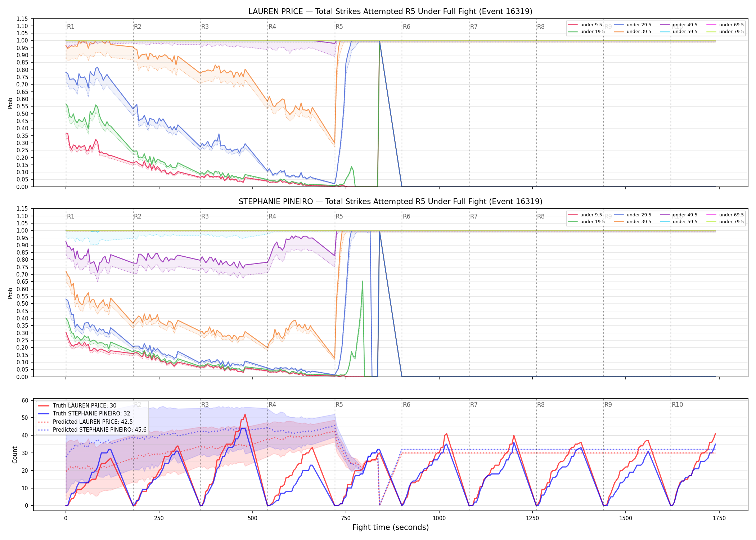Click 'Predicted STEPHANIE PINEIRO: 45.6' legend entry
The width and height of the screenshot is (756, 540).
(92, 429)
